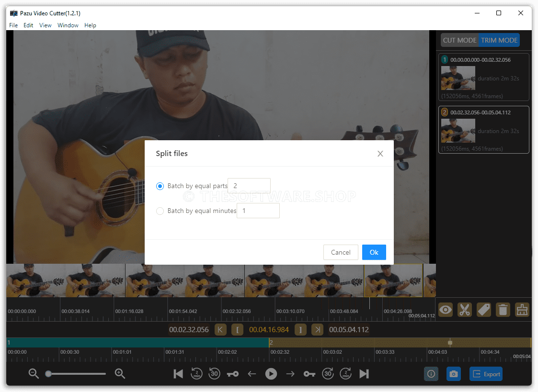Click the equal parts number field
Image resolution: width=538 pixels, height=392 pixels.
[249, 186]
